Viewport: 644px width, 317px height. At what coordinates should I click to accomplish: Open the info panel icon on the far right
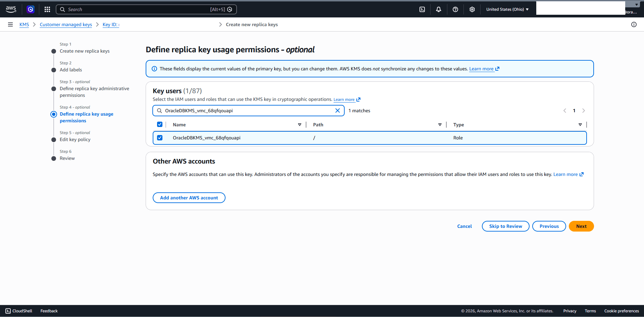(x=634, y=24)
